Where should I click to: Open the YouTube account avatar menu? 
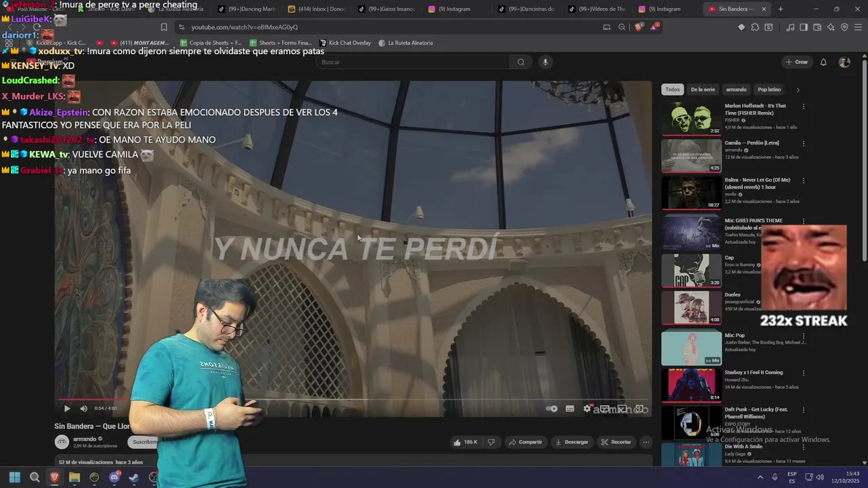click(844, 62)
